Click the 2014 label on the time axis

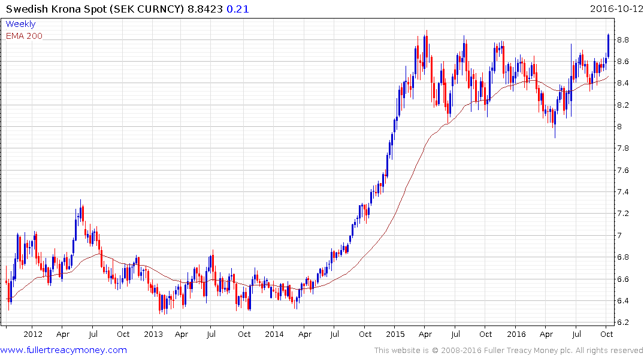point(274,334)
